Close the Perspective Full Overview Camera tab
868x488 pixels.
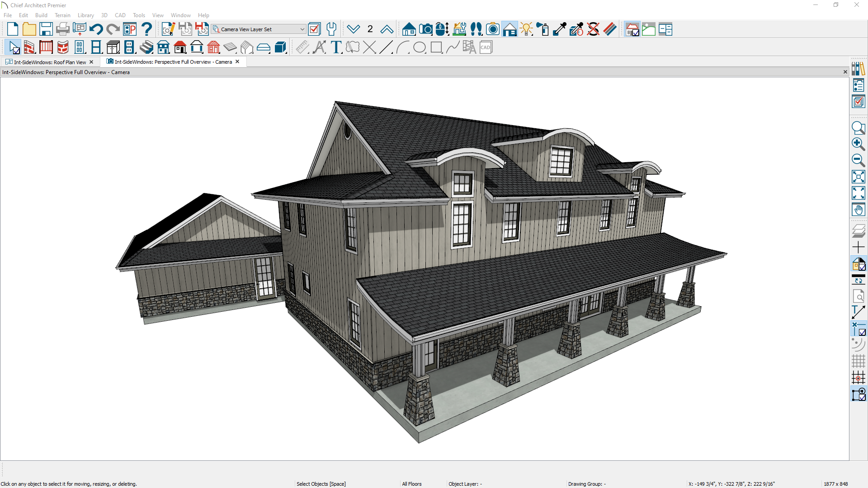(x=237, y=62)
